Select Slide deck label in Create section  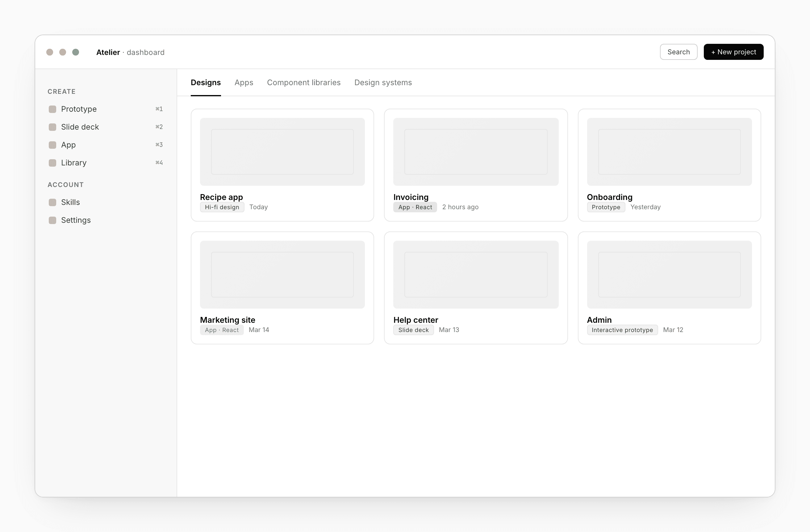pos(80,127)
